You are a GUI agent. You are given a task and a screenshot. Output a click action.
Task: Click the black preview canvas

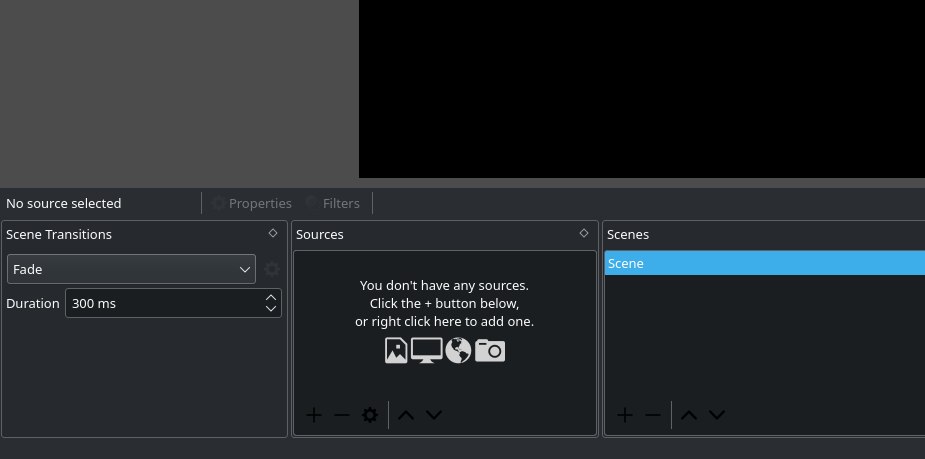tap(642, 88)
